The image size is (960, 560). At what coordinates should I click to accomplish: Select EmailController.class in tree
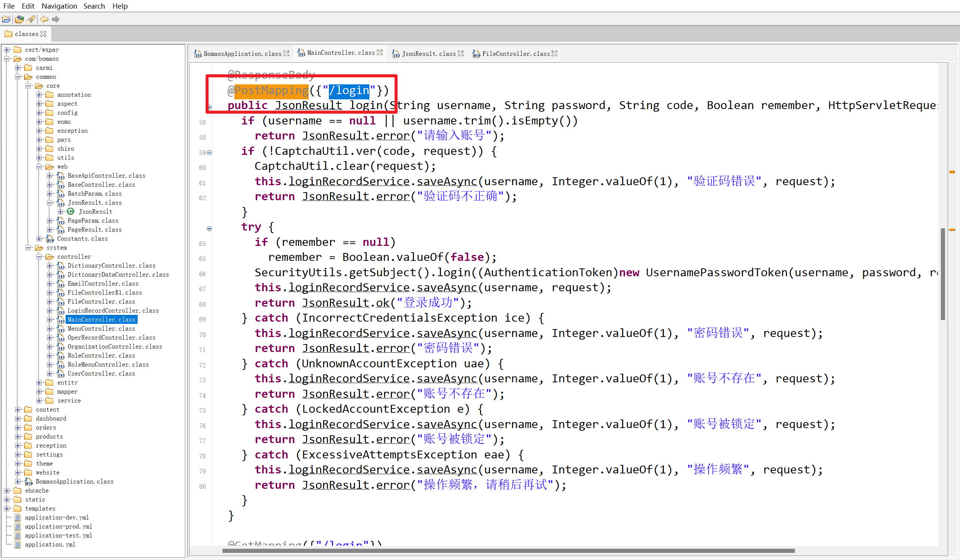tap(103, 284)
